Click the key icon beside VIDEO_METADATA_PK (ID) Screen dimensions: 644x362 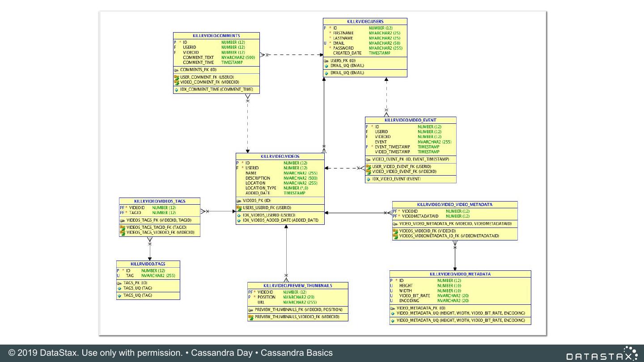(x=393, y=308)
